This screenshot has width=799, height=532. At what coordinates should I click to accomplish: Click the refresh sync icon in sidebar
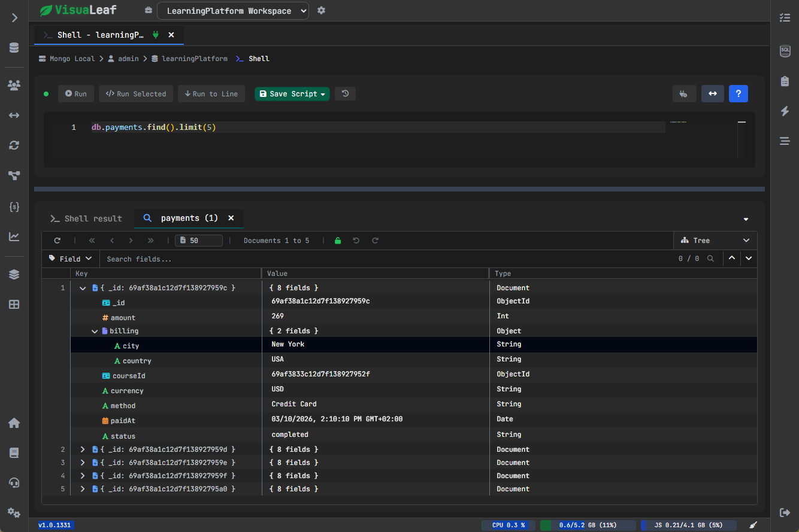pyautogui.click(x=14, y=145)
